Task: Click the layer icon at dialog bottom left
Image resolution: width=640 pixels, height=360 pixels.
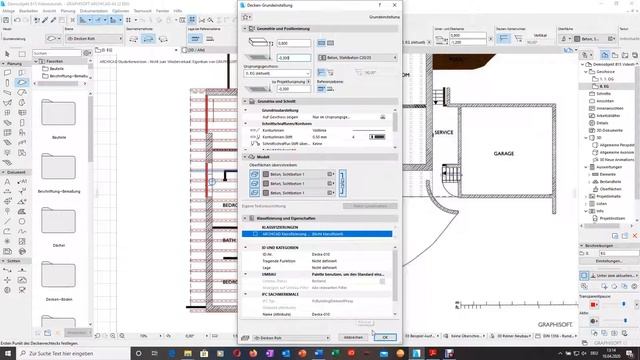Action: tap(245, 338)
